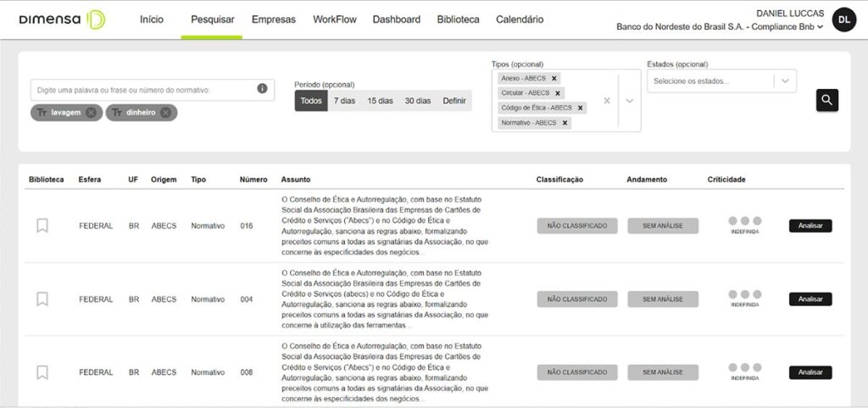Open the DL user avatar
The image size is (868, 408).
point(843,20)
